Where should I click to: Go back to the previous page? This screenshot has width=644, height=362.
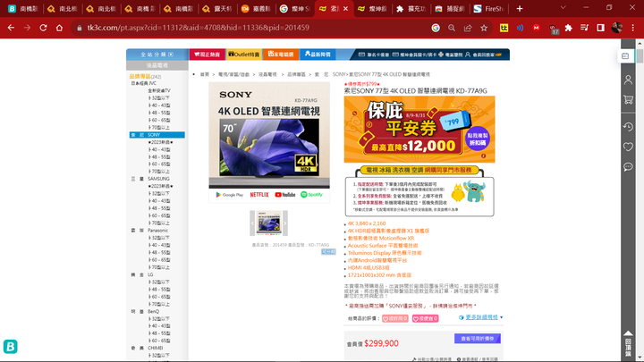[x=11, y=28]
